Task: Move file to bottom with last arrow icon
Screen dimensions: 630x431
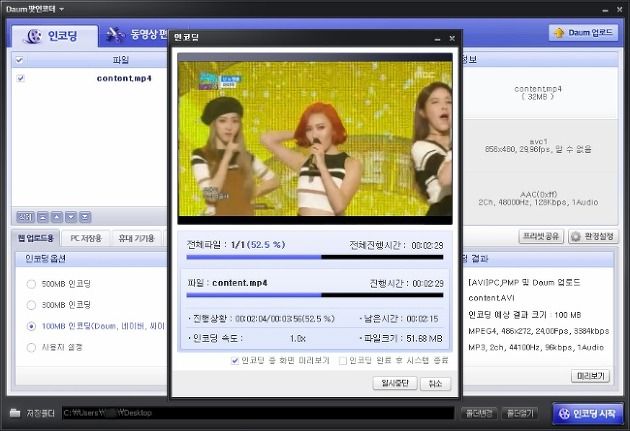Action: pos(85,217)
